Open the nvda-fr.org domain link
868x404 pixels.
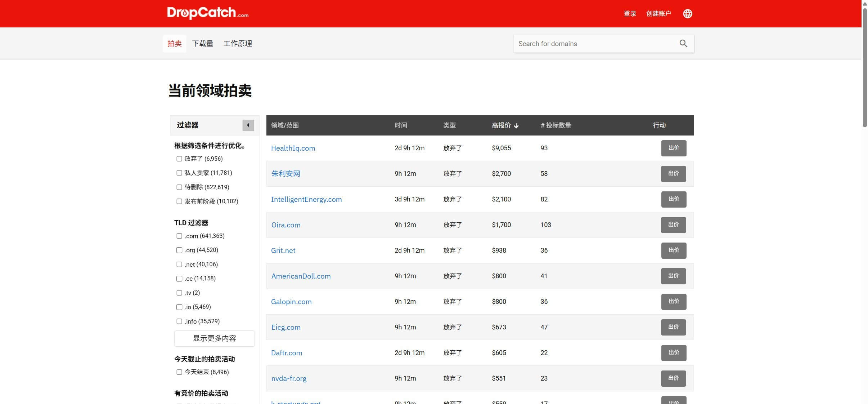289,378
